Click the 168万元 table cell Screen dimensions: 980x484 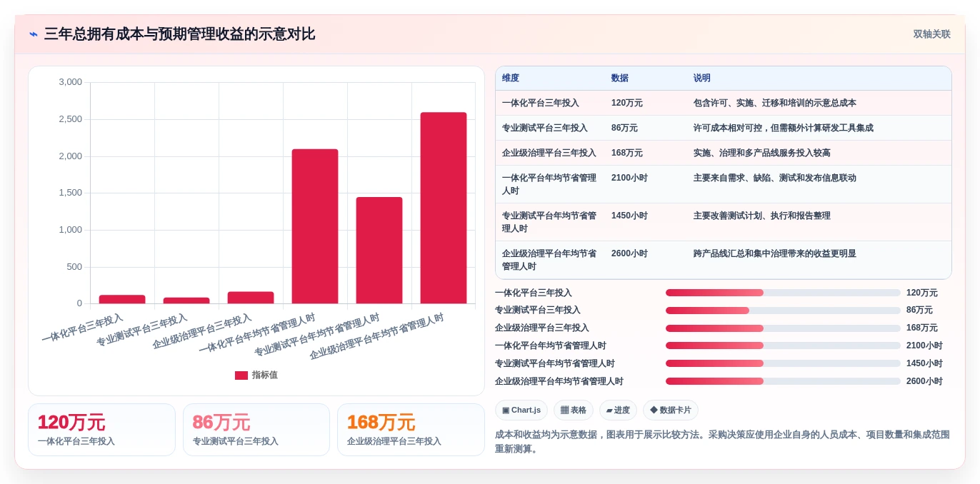pos(627,153)
